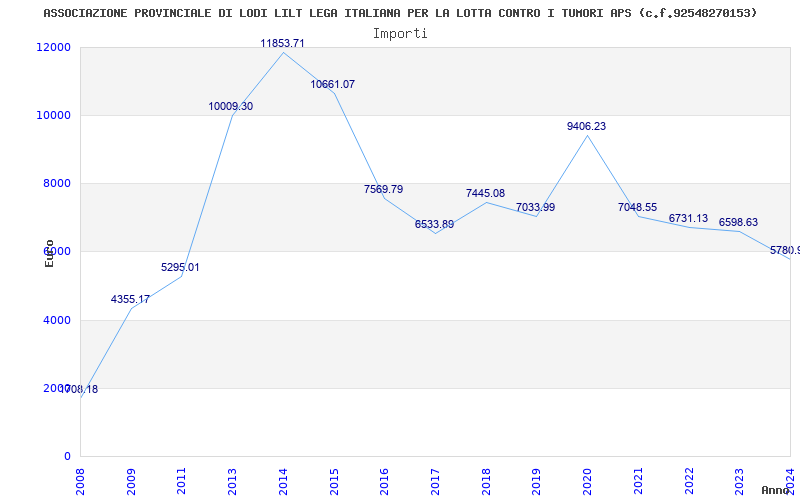800x500 pixels.
Task: Click the y-axis value 12000
Action: 53,47
